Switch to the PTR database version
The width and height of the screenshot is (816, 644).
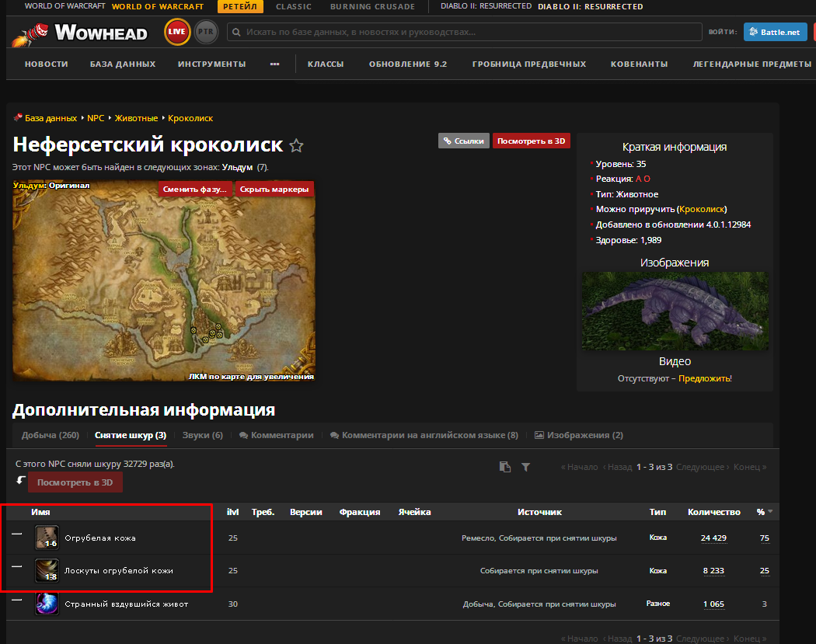pyautogui.click(x=206, y=33)
